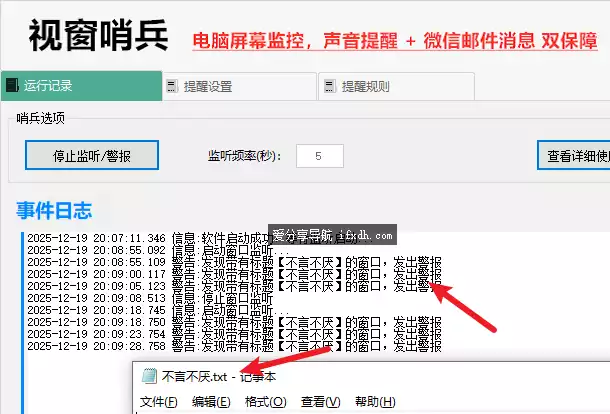Select log line 20:08:55.092 启动窗口监听

tap(158, 250)
